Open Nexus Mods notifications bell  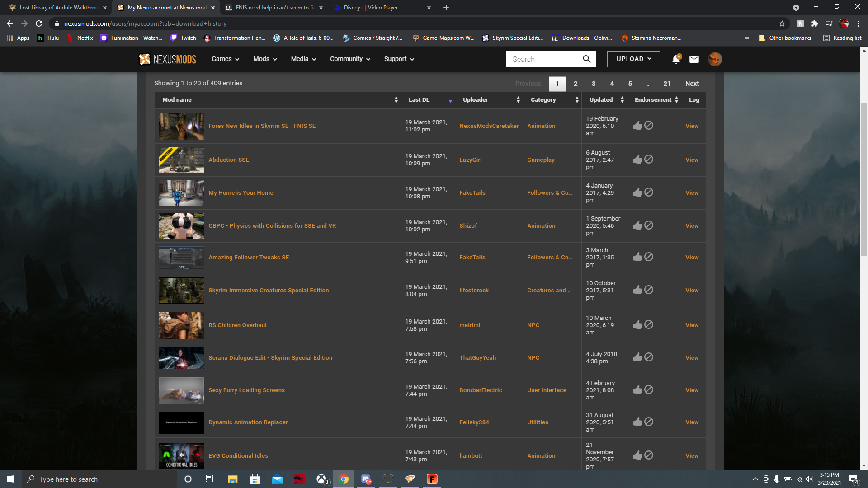click(676, 59)
